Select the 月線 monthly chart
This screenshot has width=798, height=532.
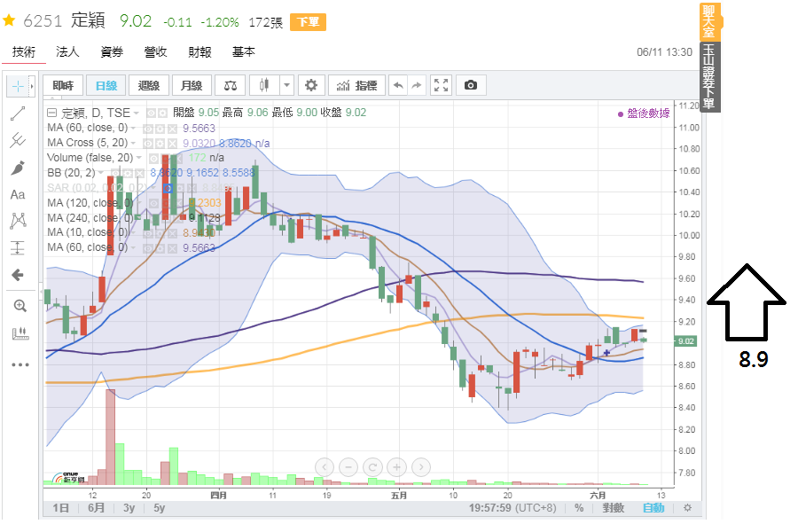tap(192, 85)
